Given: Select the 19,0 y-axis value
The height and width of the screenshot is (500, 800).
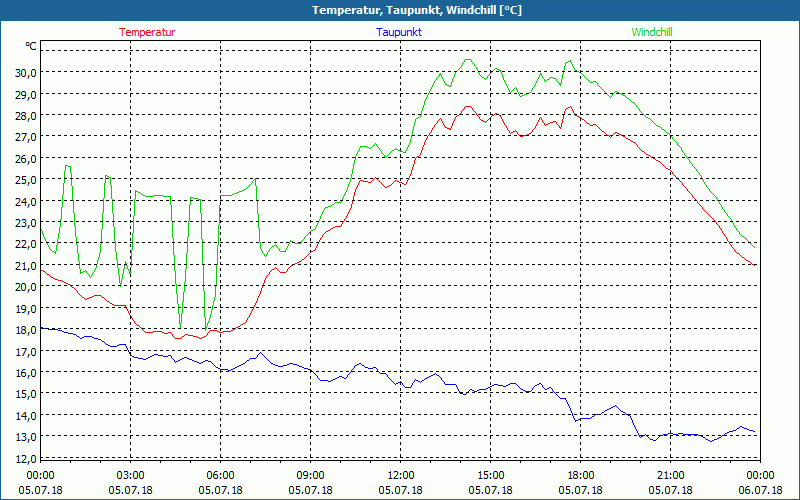Looking at the screenshot, I should [26, 309].
